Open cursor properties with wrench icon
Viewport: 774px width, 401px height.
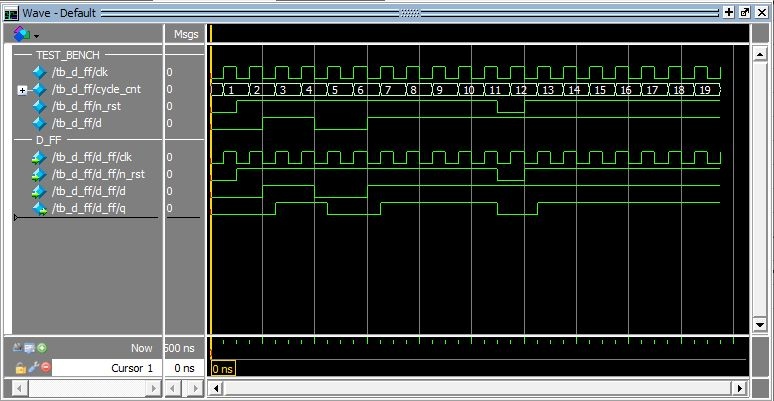pos(33,367)
